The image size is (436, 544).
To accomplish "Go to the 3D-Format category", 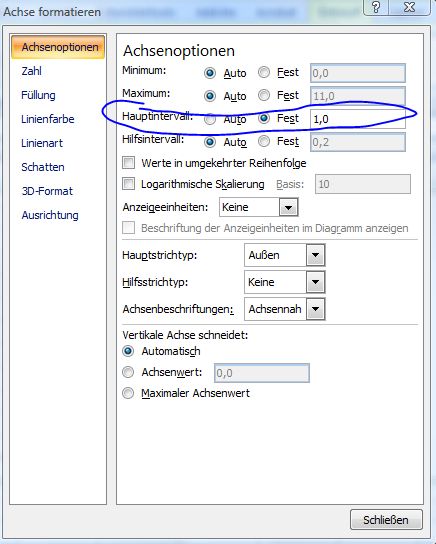I will (47, 191).
